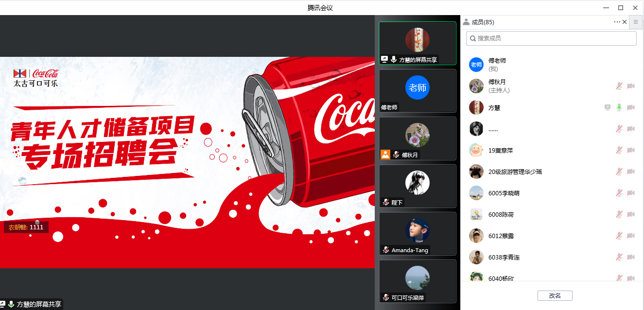The width and height of the screenshot is (644, 310).
Task: Click the green microphone icon beside 方慧
Action: point(619,107)
